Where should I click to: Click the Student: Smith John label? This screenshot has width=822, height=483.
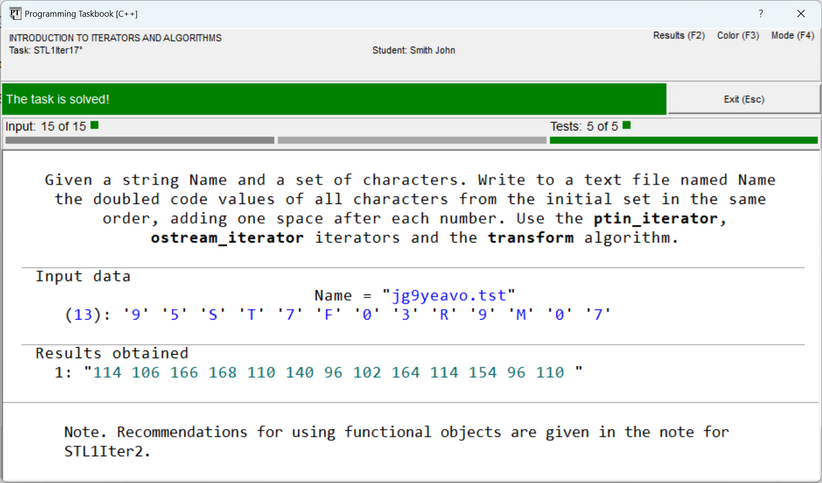point(413,50)
